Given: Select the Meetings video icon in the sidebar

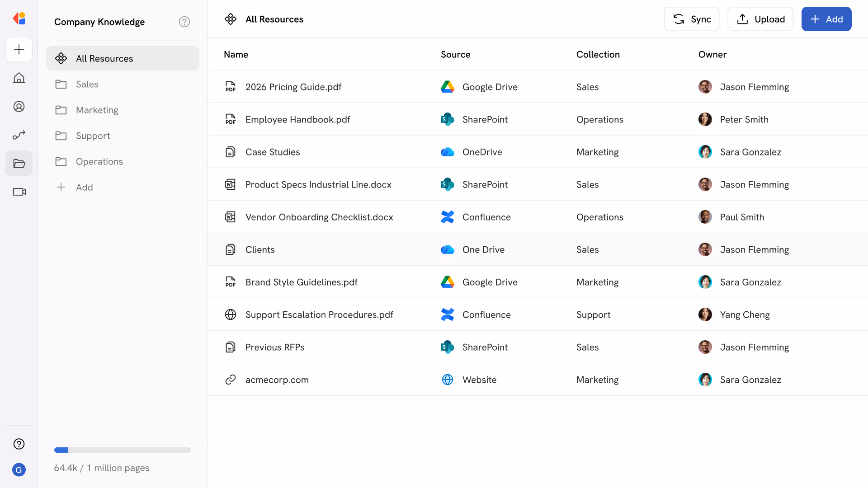Looking at the screenshot, I should click(x=19, y=192).
